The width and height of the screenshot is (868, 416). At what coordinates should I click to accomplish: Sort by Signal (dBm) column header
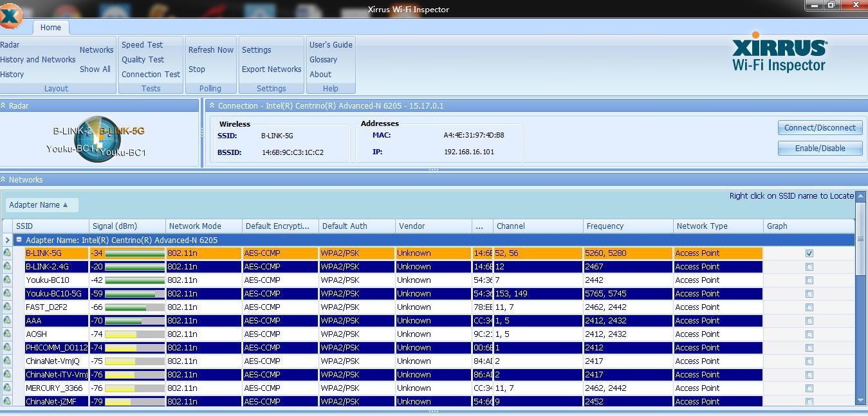[127, 226]
